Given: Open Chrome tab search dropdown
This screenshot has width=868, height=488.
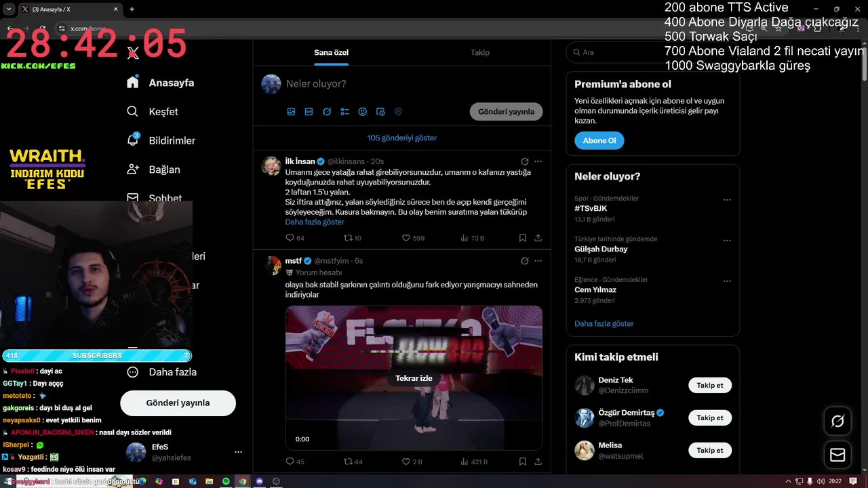Looking at the screenshot, I should 9,9.
